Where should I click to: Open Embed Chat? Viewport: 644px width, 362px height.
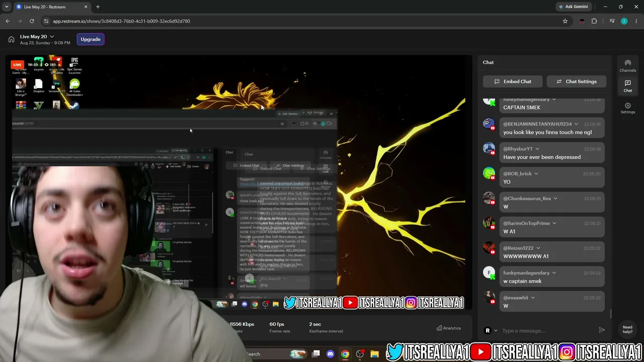tap(513, 81)
